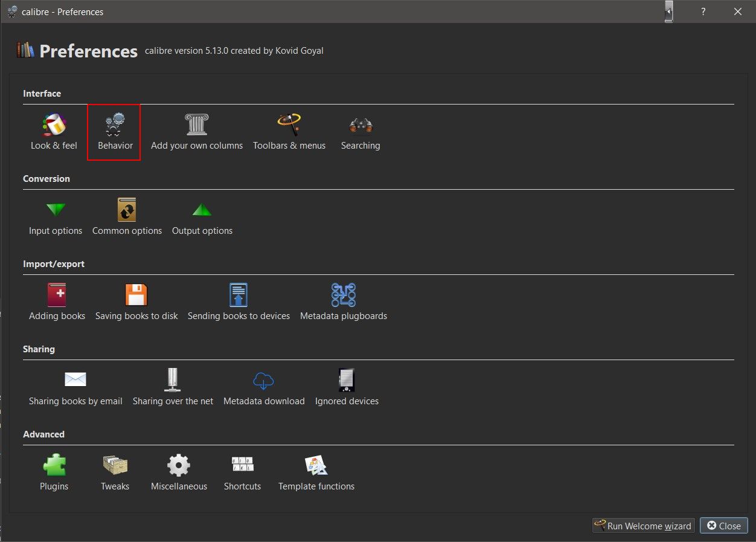Open Add your own columns
This screenshot has height=542, width=756.
click(197, 132)
